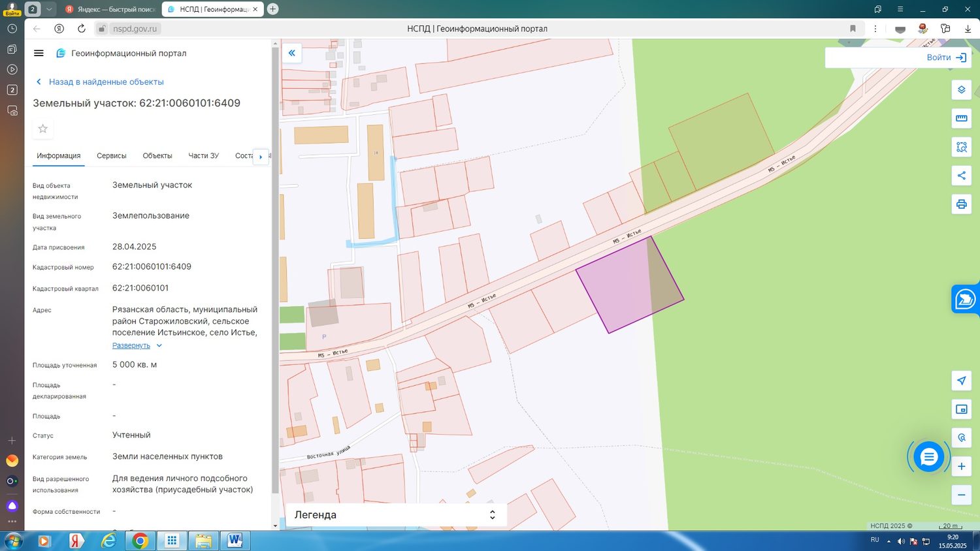The height and width of the screenshot is (551, 980).
Task: Click the Windows Start button
Action: [13, 541]
